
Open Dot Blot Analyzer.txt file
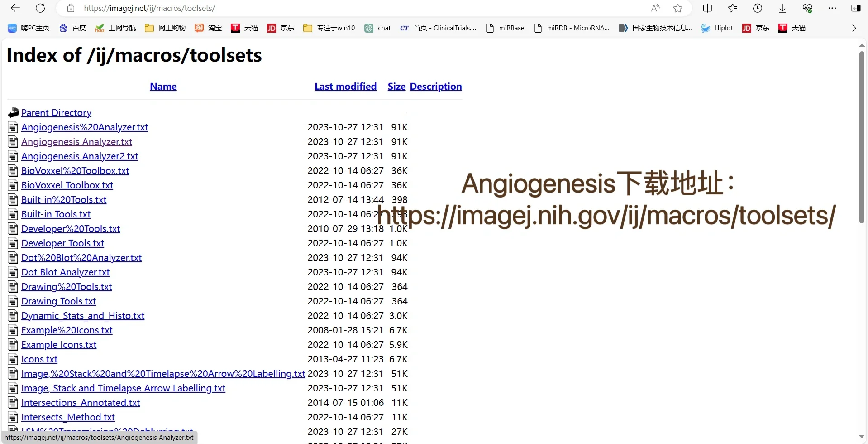point(65,272)
